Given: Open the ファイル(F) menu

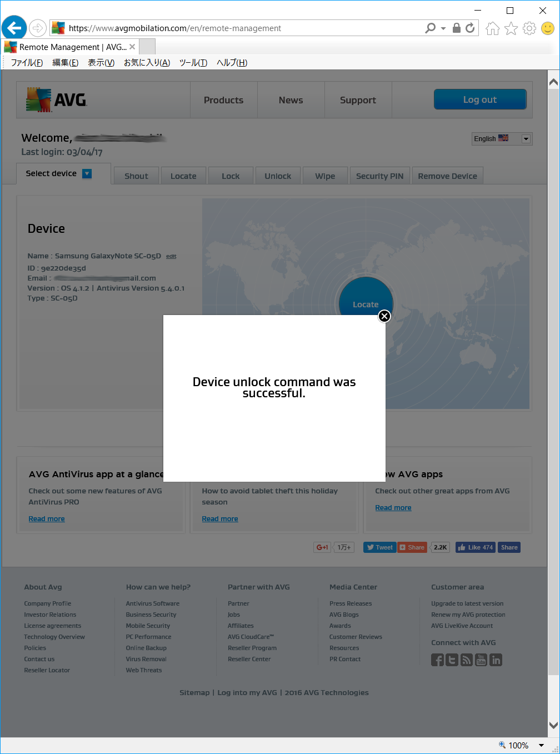Looking at the screenshot, I should pyautogui.click(x=27, y=63).
